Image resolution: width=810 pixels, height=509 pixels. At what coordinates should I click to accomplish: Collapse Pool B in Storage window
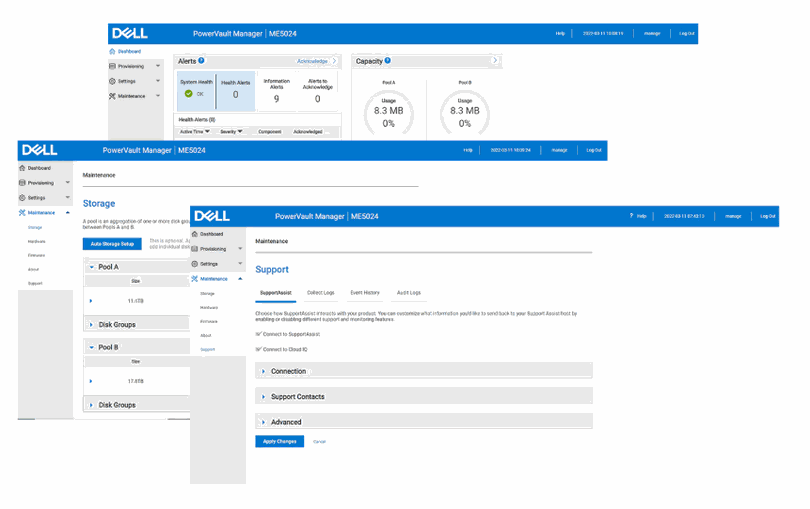91,347
